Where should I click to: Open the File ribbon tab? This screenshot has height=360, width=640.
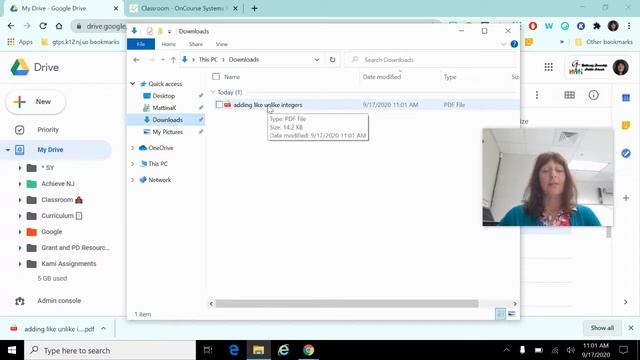141,44
